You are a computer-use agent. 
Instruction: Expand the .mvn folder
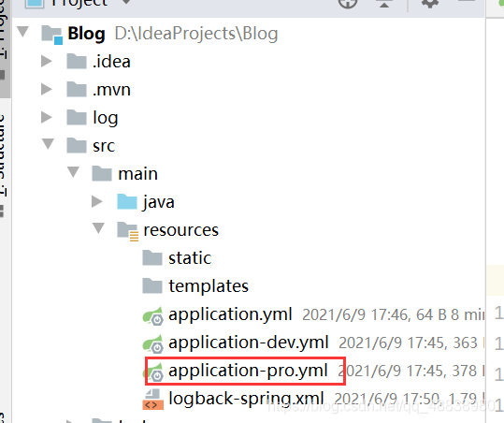tap(47, 89)
